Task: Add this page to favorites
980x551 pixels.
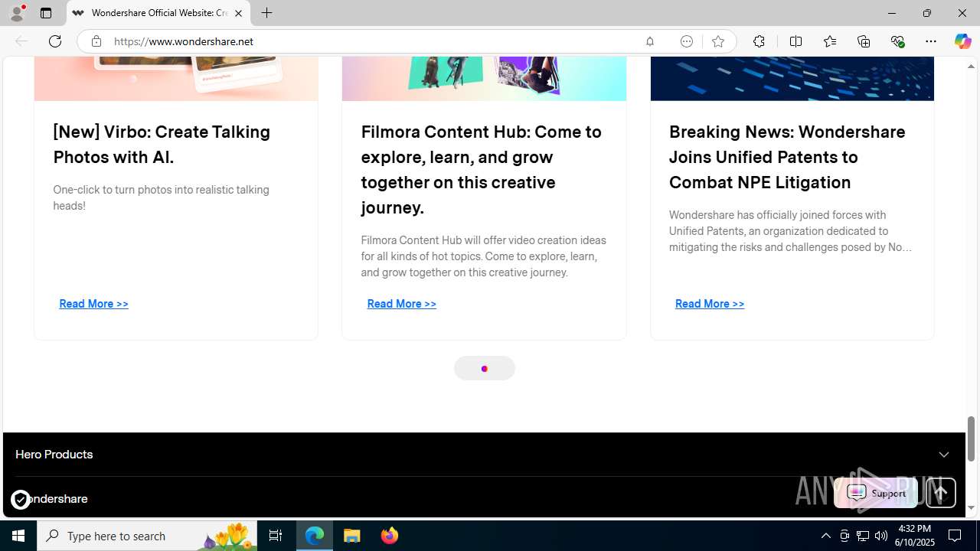Action: [x=717, y=41]
